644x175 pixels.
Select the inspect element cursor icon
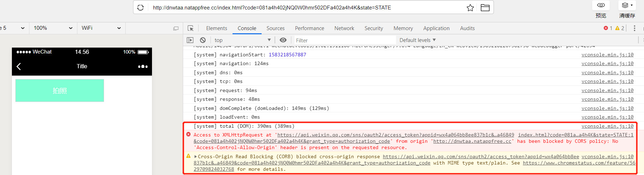[191, 28]
